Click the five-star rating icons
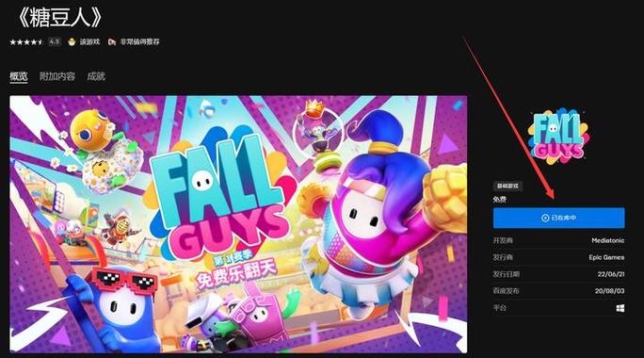The image size is (644, 358). pyautogui.click(x=26, y=42)
